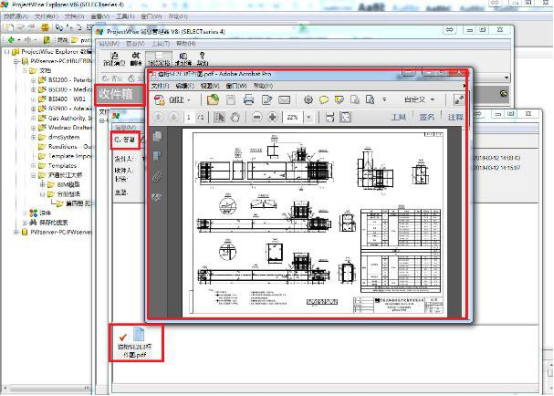This screenshot has width=554, height=396.
Task: Click the sticky note comment icon
Action: coord(324,100)
